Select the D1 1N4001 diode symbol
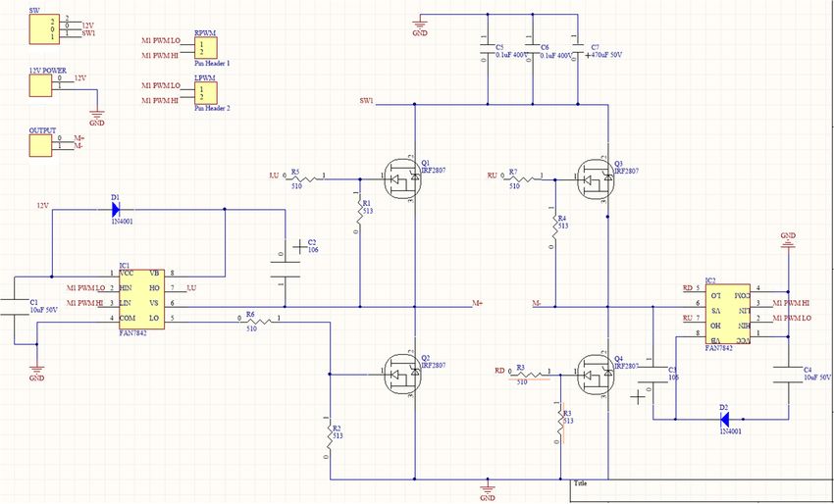The height and width of the screenshot is (504, 834). (117, 209)
